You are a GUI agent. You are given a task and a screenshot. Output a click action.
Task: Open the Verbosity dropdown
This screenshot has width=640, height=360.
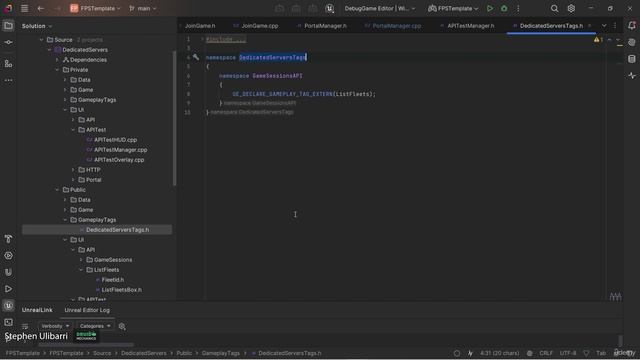(55, 326)
